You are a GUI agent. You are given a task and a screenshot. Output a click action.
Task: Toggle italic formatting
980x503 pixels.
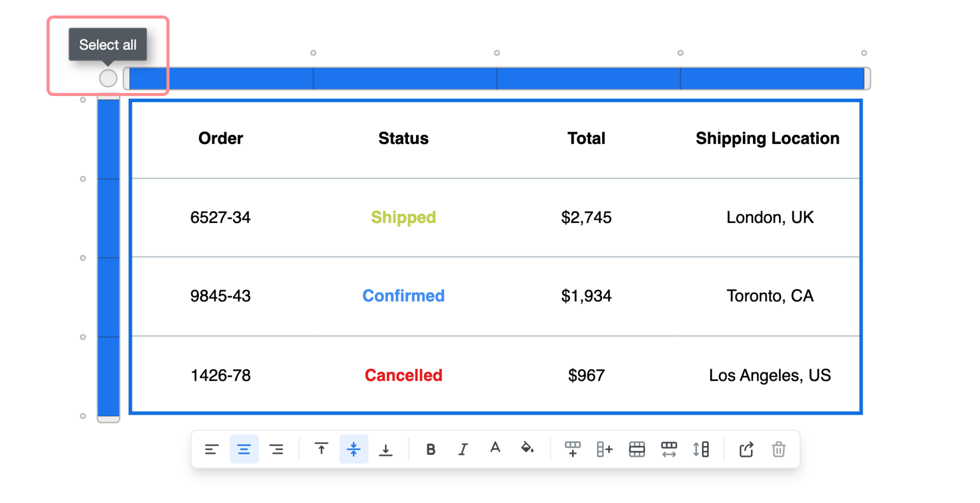click(x=463, y=449)
